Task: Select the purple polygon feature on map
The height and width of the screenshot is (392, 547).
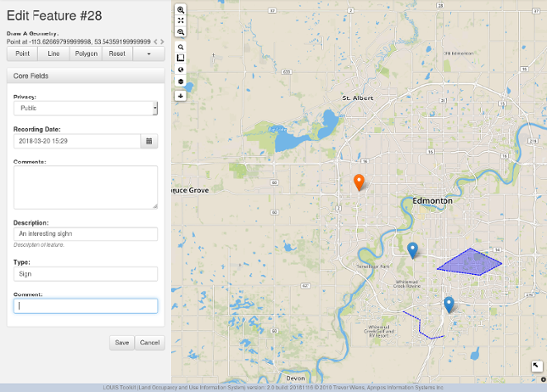Action: [470, 262]
